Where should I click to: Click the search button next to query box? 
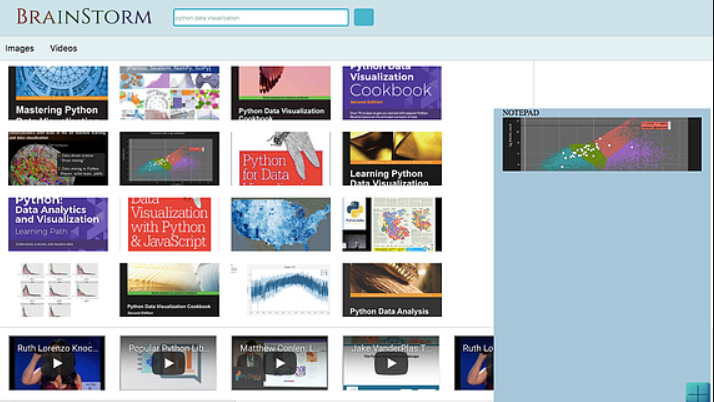(364, 17)
